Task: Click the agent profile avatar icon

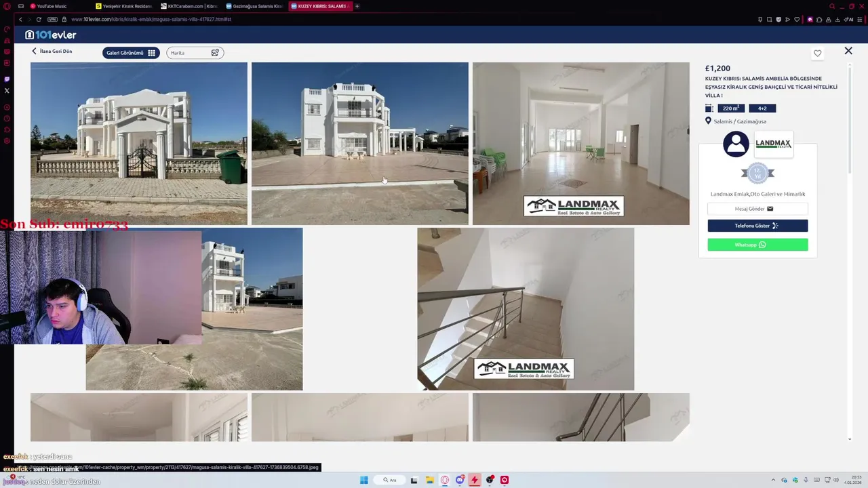Action: [x=736, y=144]
